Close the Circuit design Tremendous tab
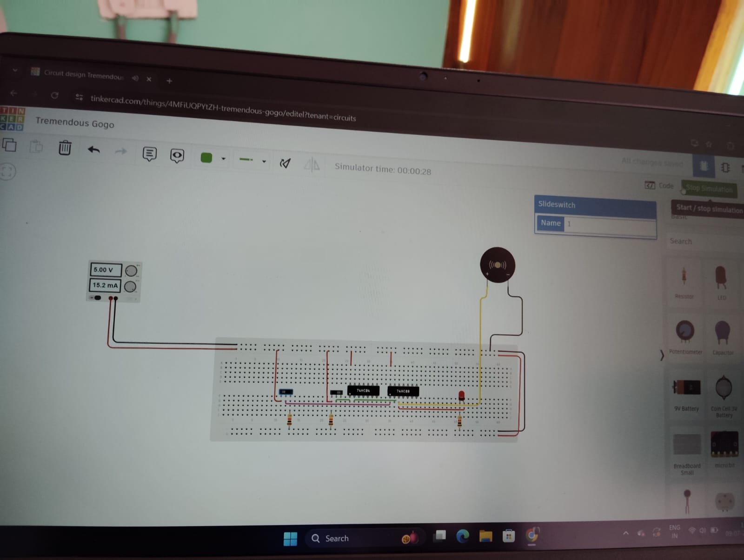 [149, 79]
